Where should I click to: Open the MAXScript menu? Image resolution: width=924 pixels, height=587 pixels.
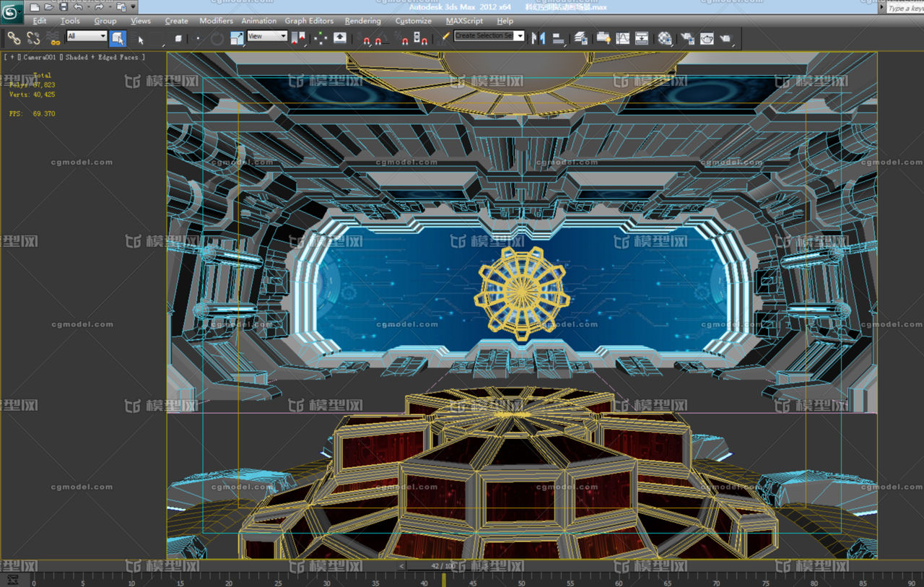463,21
